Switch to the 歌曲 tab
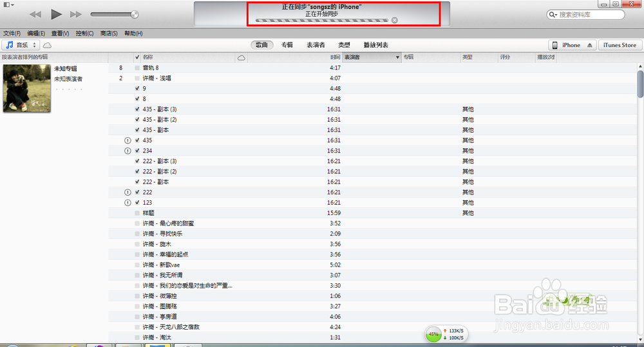 [x=261, y=45]
